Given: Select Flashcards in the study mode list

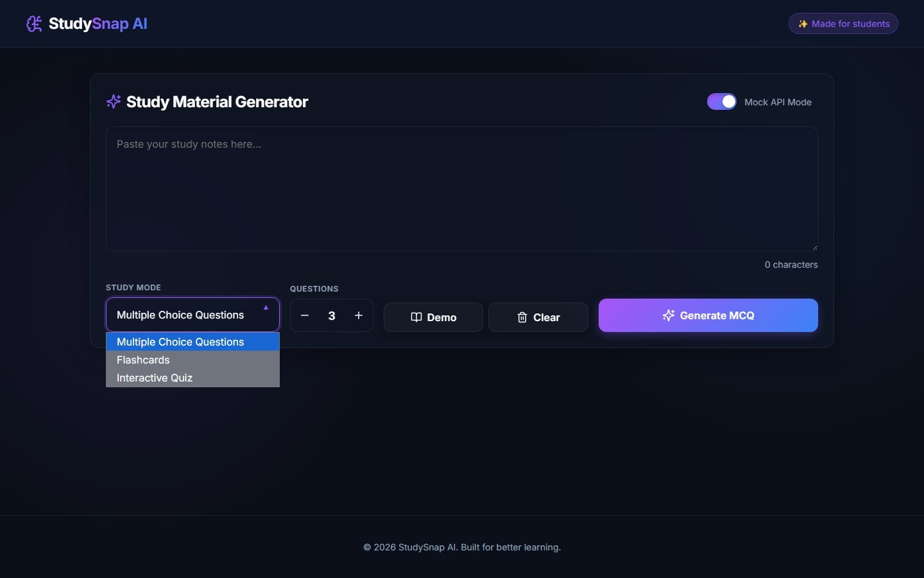Looking at the screenshot, I should (143, 360).
